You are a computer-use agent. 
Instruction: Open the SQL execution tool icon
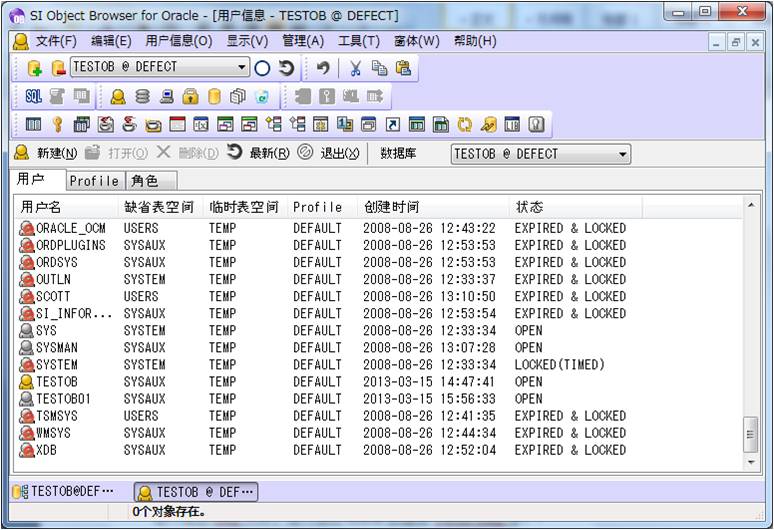pyautogui.click(x=33, y=96)
